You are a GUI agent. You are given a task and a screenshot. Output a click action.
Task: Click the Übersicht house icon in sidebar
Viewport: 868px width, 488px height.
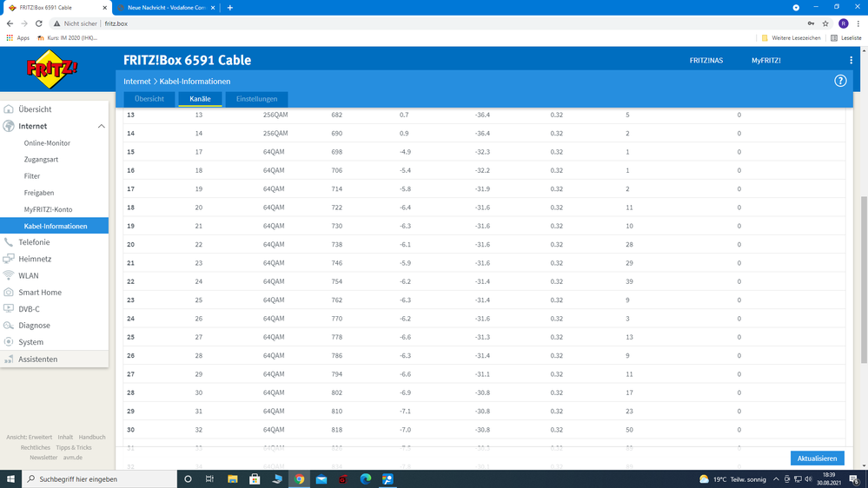(x=9, y=109)
